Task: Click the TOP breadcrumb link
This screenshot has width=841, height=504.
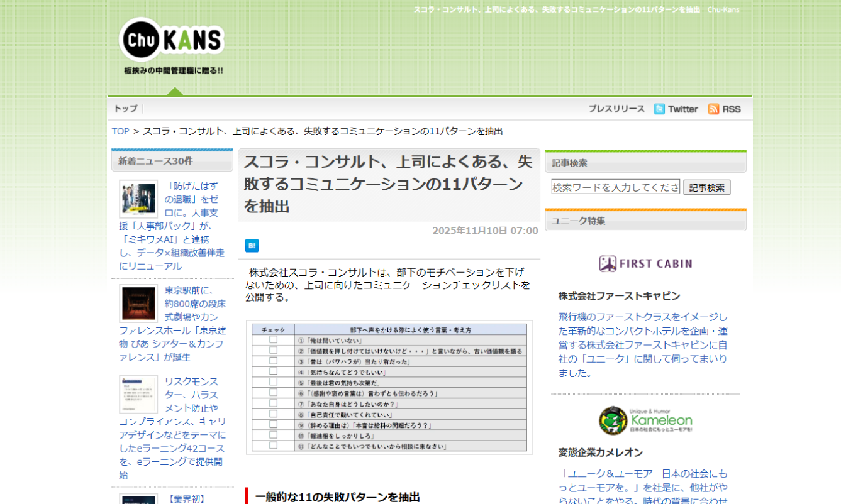Action: pyautogui.click(x=120, y=131)
